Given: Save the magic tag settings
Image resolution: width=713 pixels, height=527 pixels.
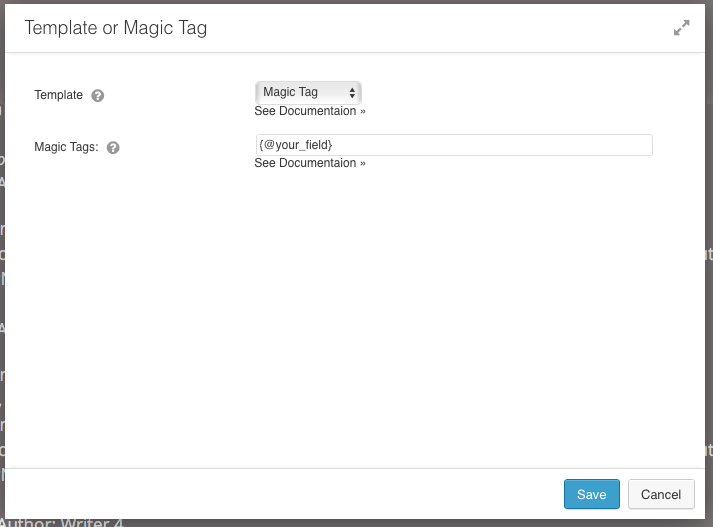Looking at the screenshot, I should 592,494.
